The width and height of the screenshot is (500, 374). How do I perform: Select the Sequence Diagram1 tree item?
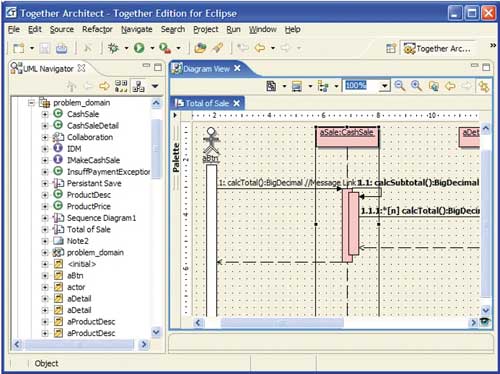click(x=102, y=218)
